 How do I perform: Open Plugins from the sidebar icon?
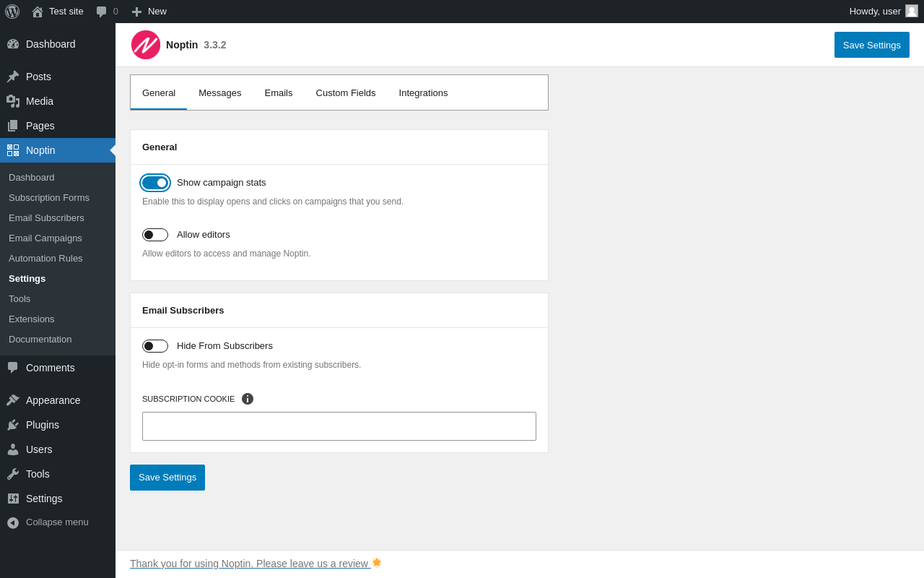click(13, 425)
